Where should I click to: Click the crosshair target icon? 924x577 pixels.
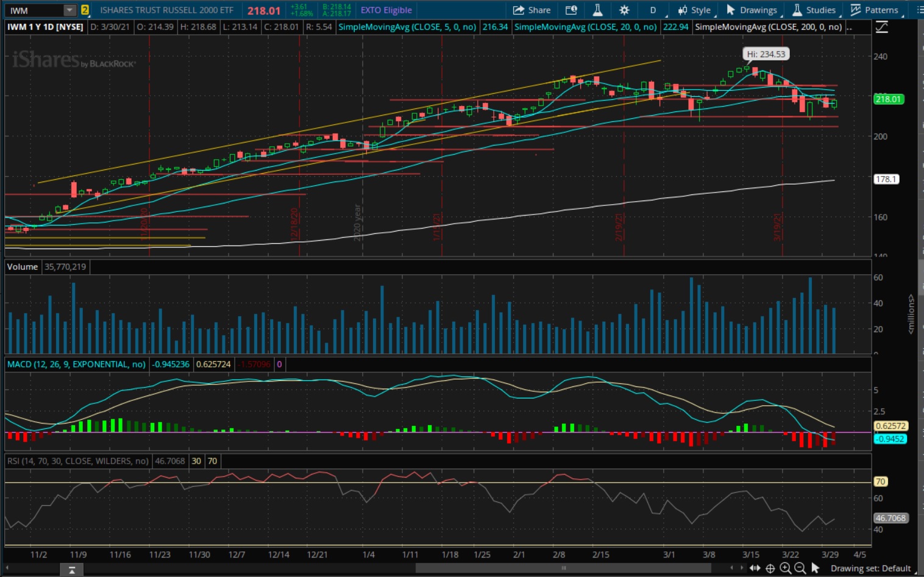click(770, 568)
